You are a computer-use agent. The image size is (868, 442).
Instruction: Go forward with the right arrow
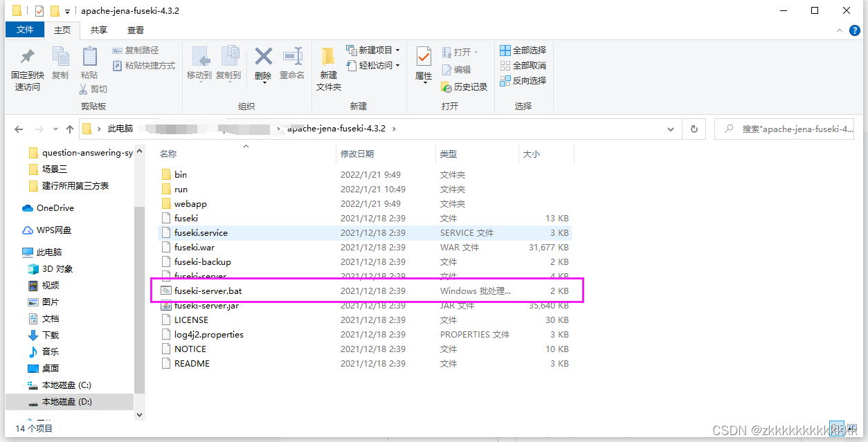39,129
